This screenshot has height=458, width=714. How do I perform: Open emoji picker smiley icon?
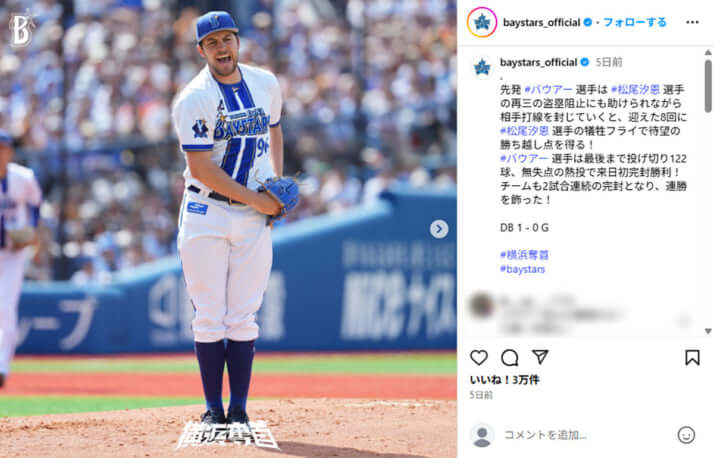pos(686,435)
